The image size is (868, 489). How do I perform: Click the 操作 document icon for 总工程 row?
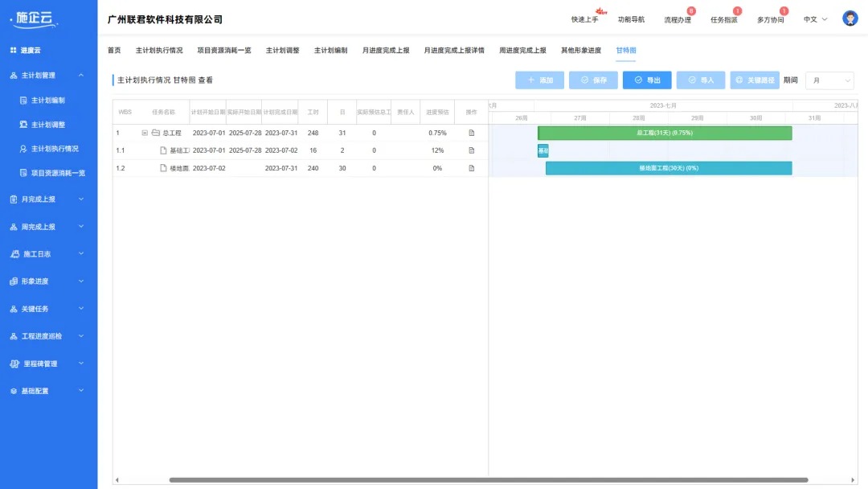(469, 133)
